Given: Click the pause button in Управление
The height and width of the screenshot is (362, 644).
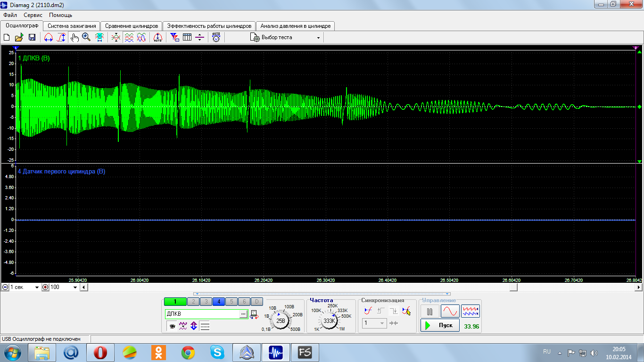Looking at the screenshot, I should [429, 311].
